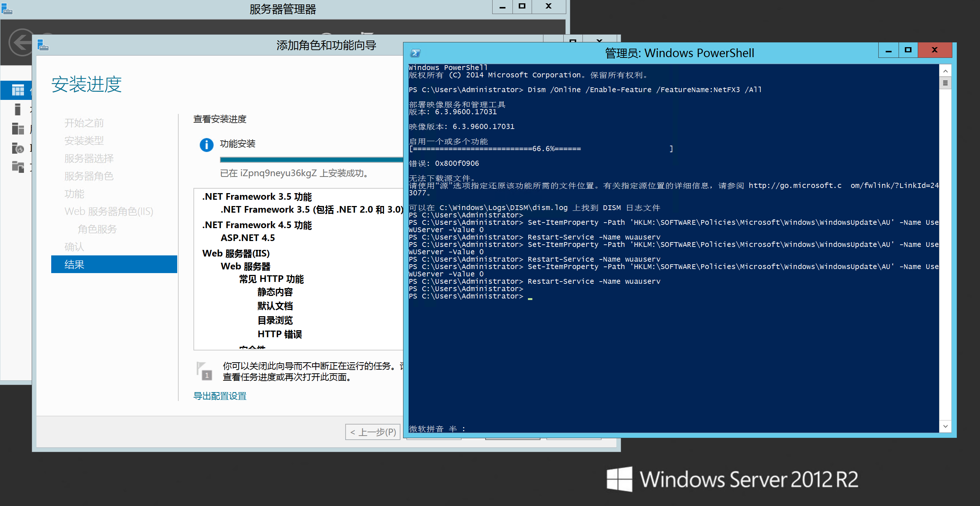Image resolution: width=980 pixels, height=506 pixels.
Task: Click the PowerShell icon in the title bar
Action: (416, 53)
